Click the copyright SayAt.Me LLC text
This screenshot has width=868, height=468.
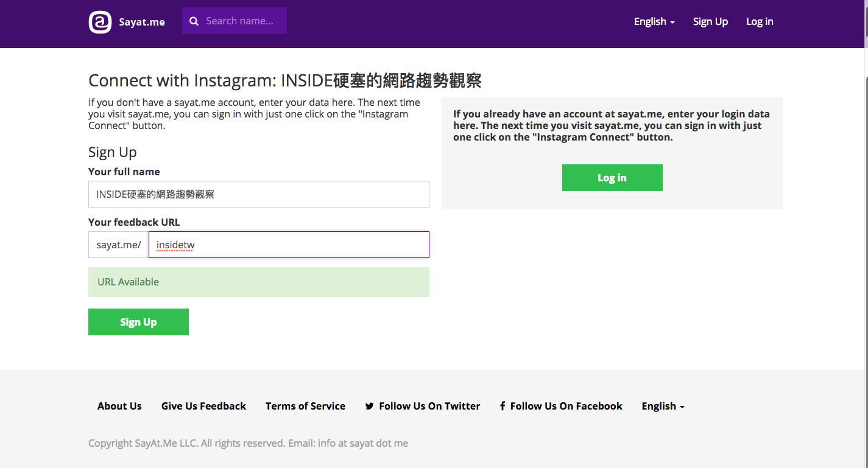point(248,443)
